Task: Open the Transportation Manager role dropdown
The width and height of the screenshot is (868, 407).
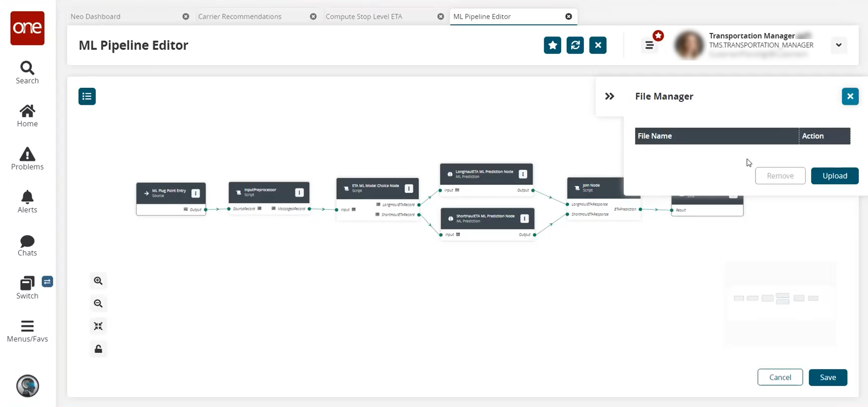Action: coord(839,45)
